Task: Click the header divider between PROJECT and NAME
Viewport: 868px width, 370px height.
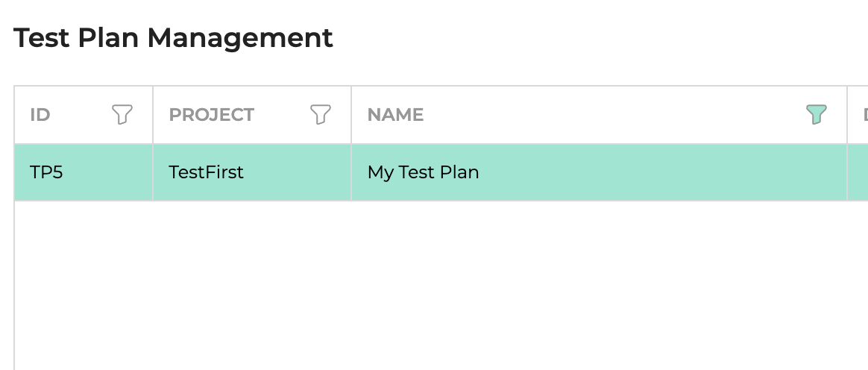Action: (x=351, y=115)
